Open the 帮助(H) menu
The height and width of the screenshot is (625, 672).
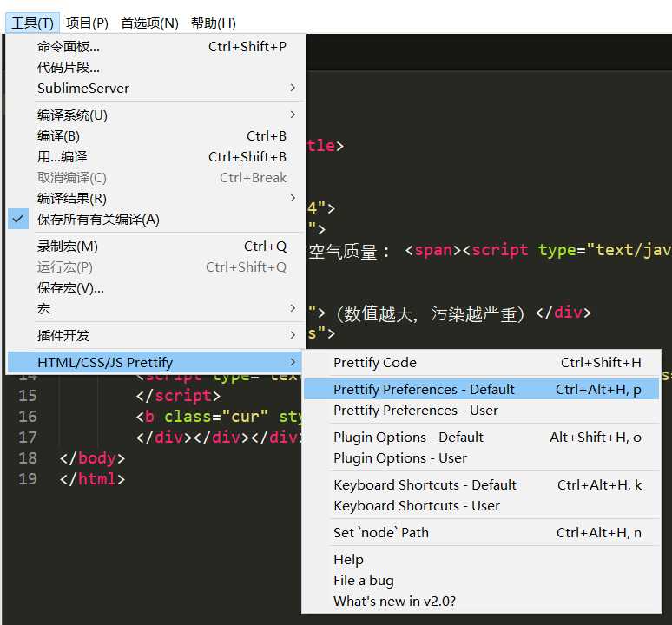214,23
